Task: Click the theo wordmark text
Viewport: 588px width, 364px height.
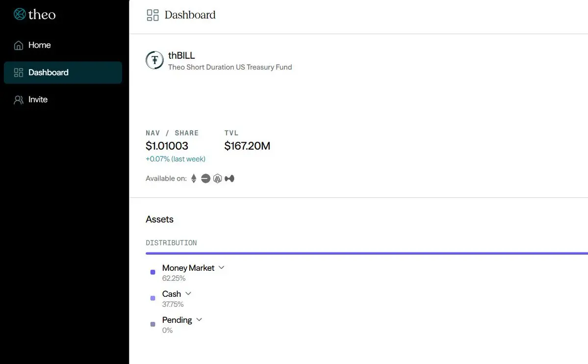Action: click(x=42, y=15)
